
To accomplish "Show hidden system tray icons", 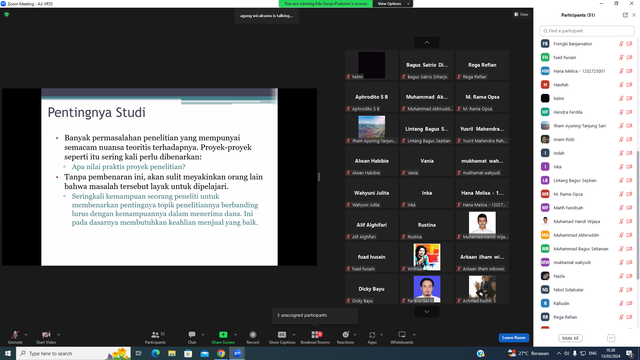I will pyautogui.click(x=559, y=353).
